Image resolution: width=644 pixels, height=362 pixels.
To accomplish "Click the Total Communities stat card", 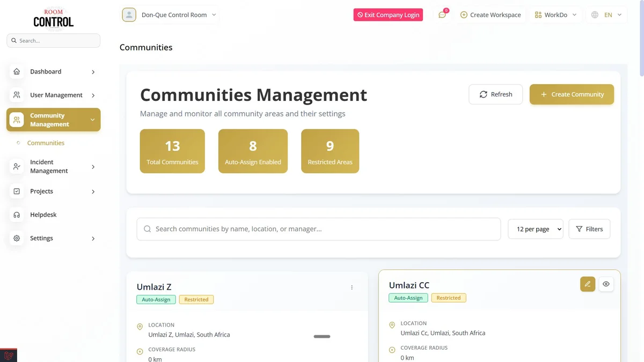I will tap(172, 151).
